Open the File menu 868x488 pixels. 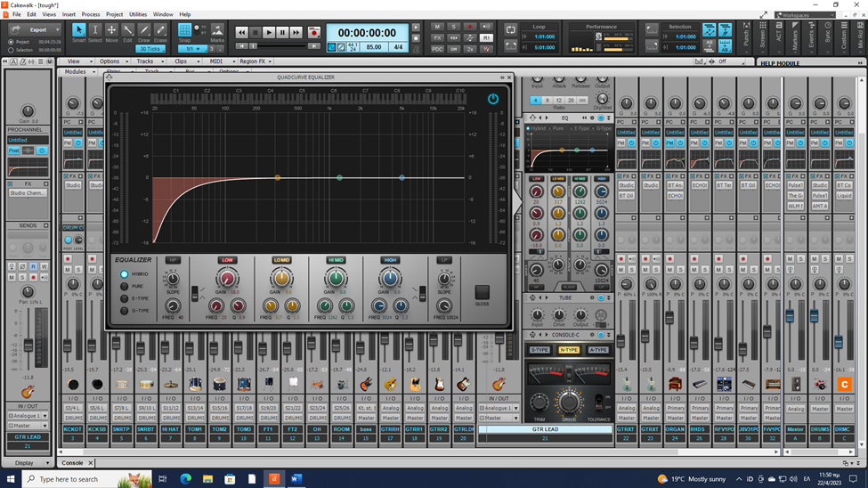[17, 14]
